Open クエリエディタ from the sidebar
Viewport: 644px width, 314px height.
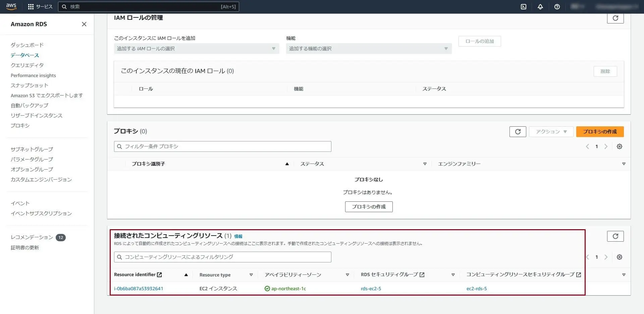[x=27, y=65]
